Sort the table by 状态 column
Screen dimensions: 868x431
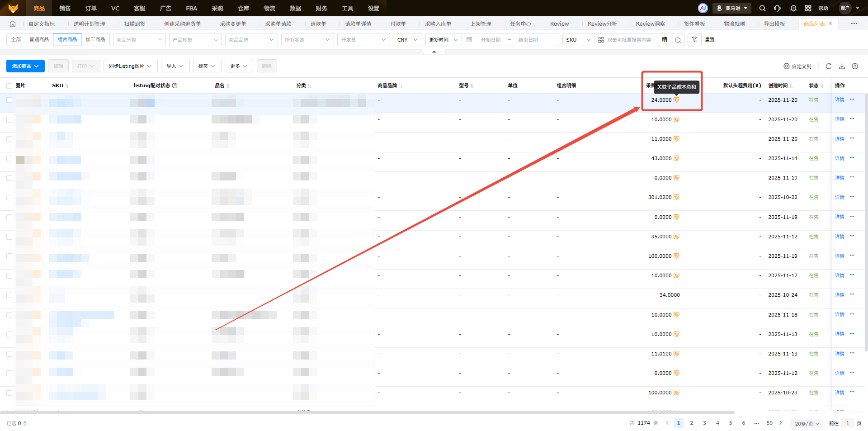tap(822, 86)
